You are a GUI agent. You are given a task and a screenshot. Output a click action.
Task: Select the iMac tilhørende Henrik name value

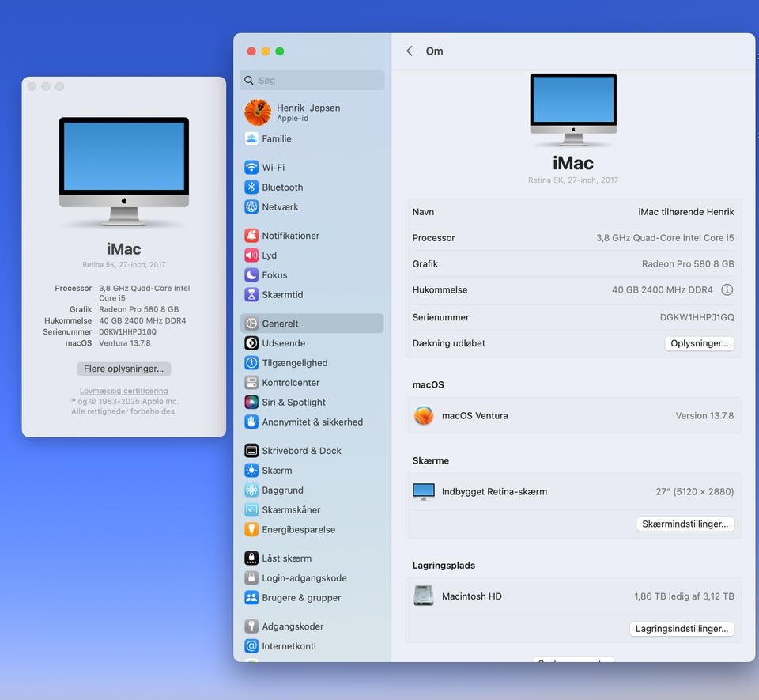[686, 212]
